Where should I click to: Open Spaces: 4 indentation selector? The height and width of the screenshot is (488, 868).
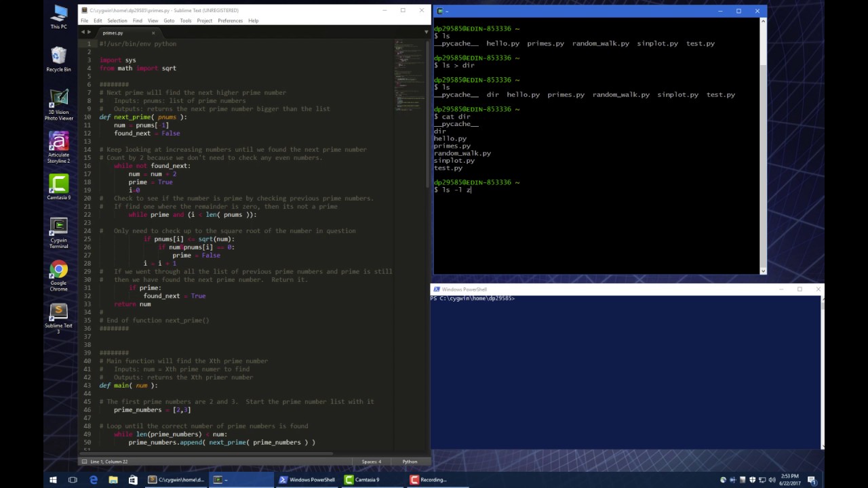[372, 462]
